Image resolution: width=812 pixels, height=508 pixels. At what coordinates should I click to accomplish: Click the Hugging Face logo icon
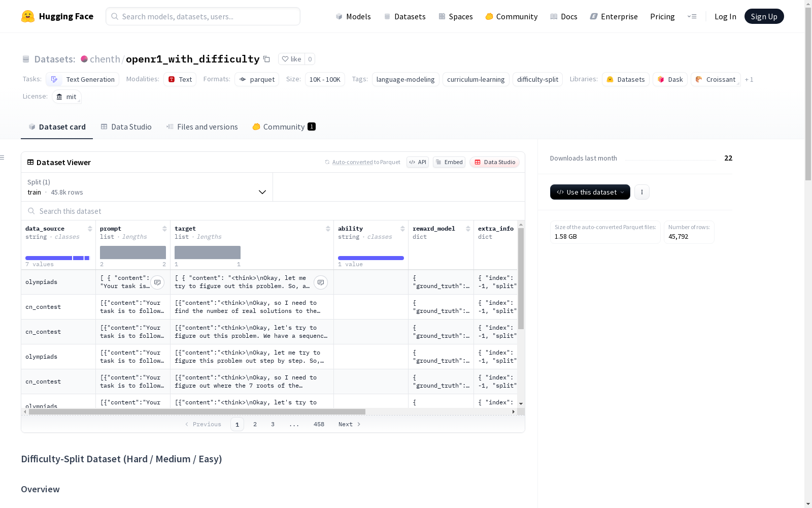[x=28, y=16]
